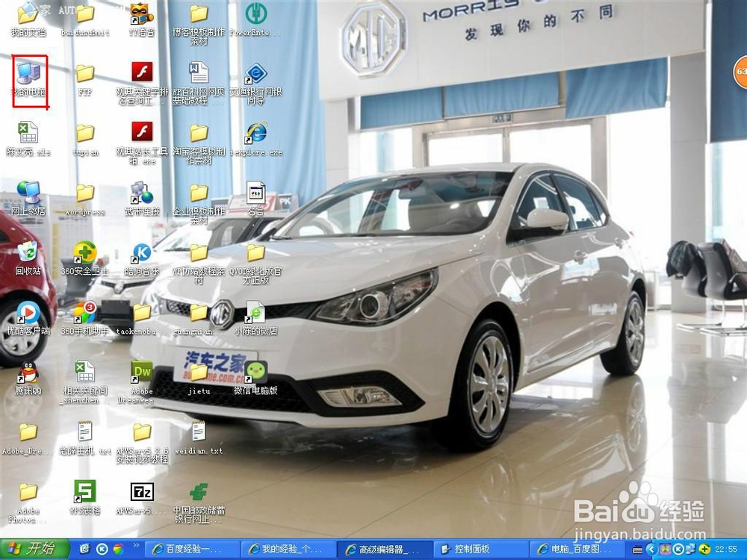Open the 360手机助手 desktop shortcut
747x560 pixels.
(x=85, y=312)
